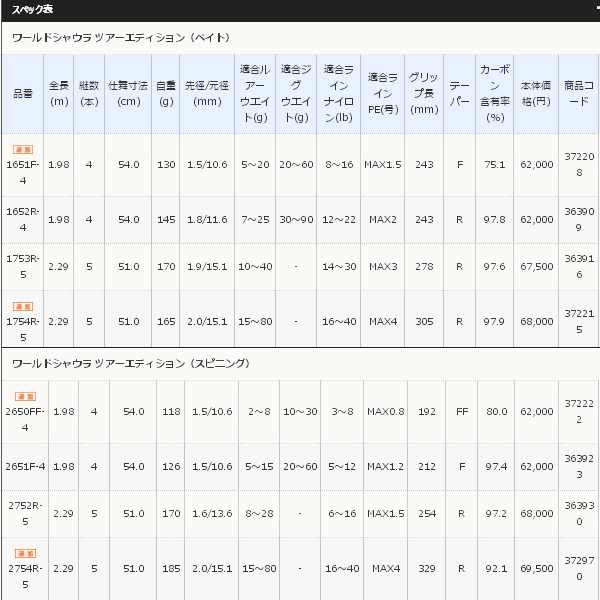Click the スピニング section title
Screen dimensions: 600x600
tap(131, 363)
